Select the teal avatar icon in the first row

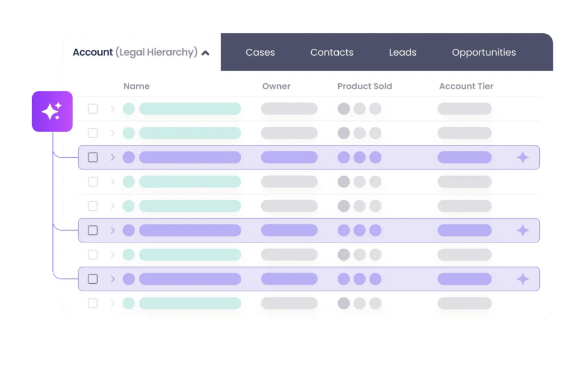(x=128, y=108)
